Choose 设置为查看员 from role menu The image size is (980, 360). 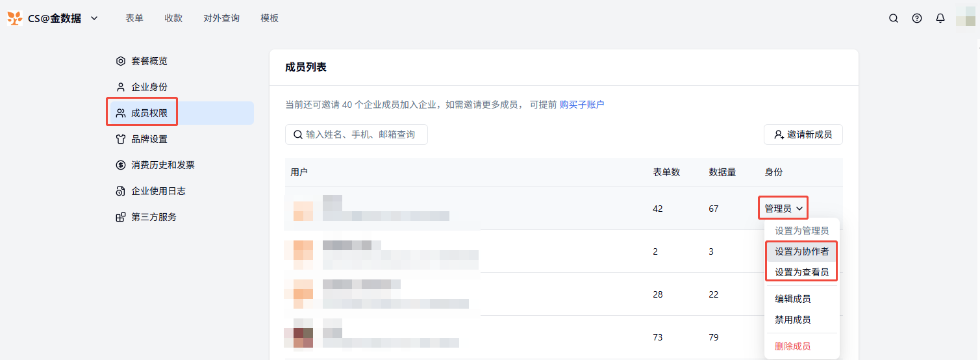(x=801, y=272)
